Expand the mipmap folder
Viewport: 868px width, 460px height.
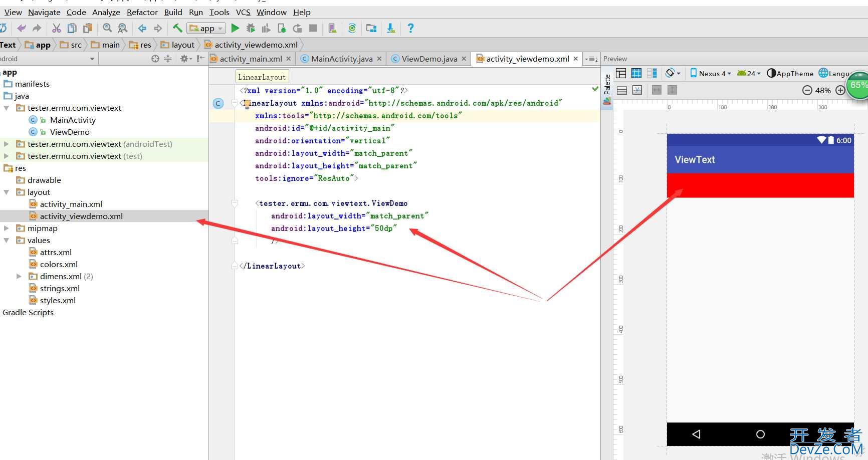7,228
